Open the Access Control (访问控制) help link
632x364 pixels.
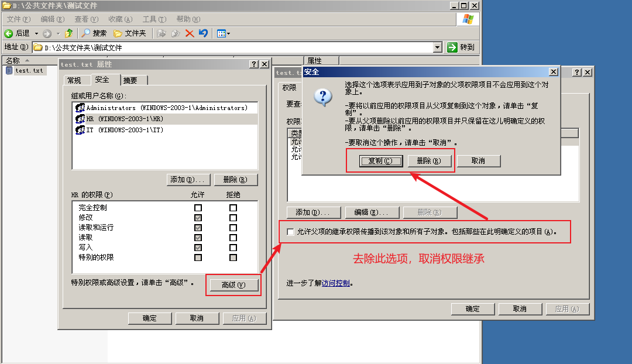(336, 283)
